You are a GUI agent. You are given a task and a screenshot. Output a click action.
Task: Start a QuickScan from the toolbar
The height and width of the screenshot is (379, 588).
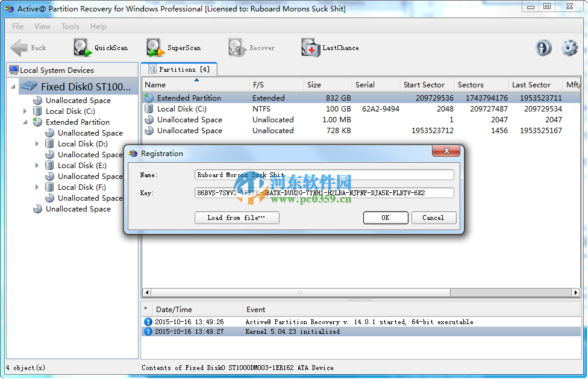click(x=102, y=47)
